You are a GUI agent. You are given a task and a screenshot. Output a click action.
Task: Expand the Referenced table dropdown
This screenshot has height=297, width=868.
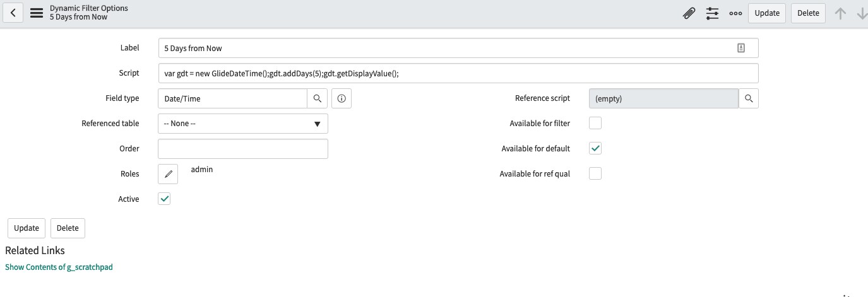[243, 124]
